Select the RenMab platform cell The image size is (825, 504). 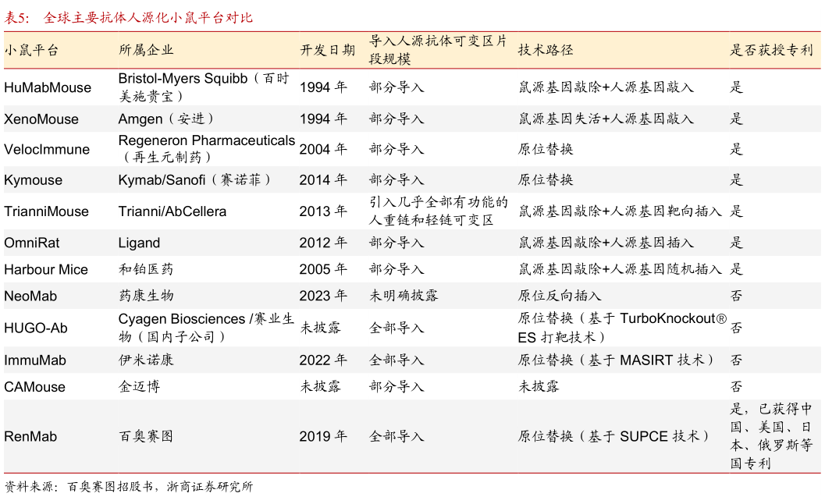pyautogui.click(x=30, y=437)
